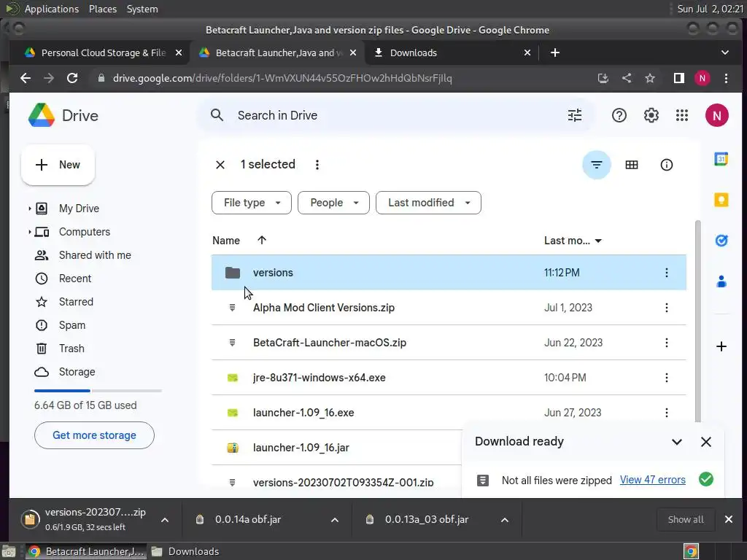This screenshot has width=747, height=560.
Task: Collapse the Download ready panel
Action: coord(676,442)
